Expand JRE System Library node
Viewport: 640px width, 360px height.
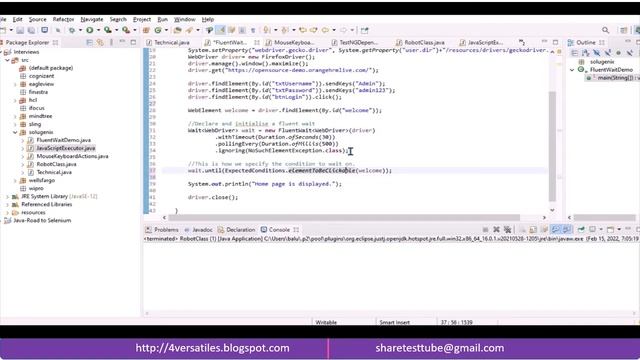pyautogui.click(x=7, y=196)
